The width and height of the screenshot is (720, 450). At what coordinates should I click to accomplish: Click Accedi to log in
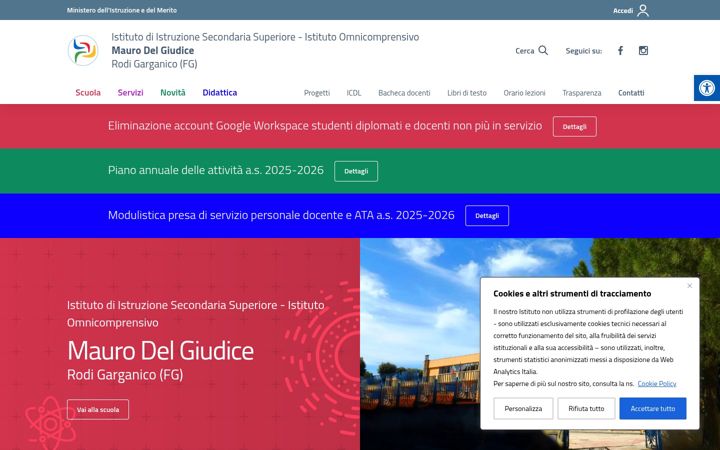pyautogui.click(x=623, y=11)
